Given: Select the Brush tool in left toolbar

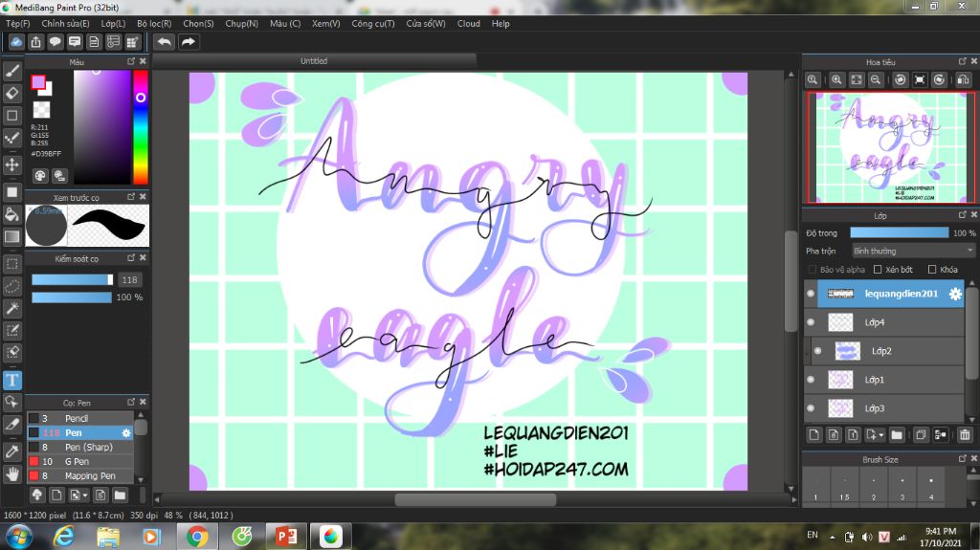Looking at the screenshot, I should point(11,71).
